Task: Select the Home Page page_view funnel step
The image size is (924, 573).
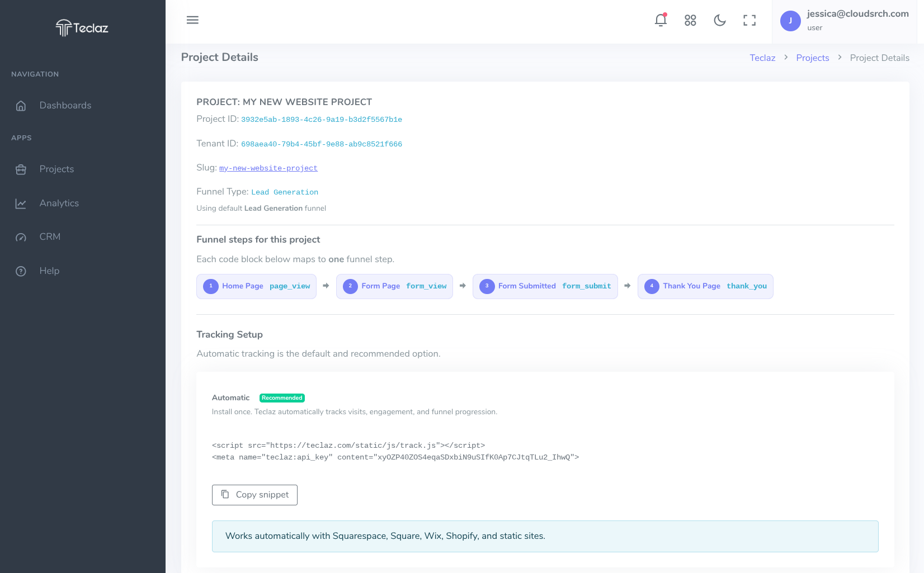Action: pos(256,286)
